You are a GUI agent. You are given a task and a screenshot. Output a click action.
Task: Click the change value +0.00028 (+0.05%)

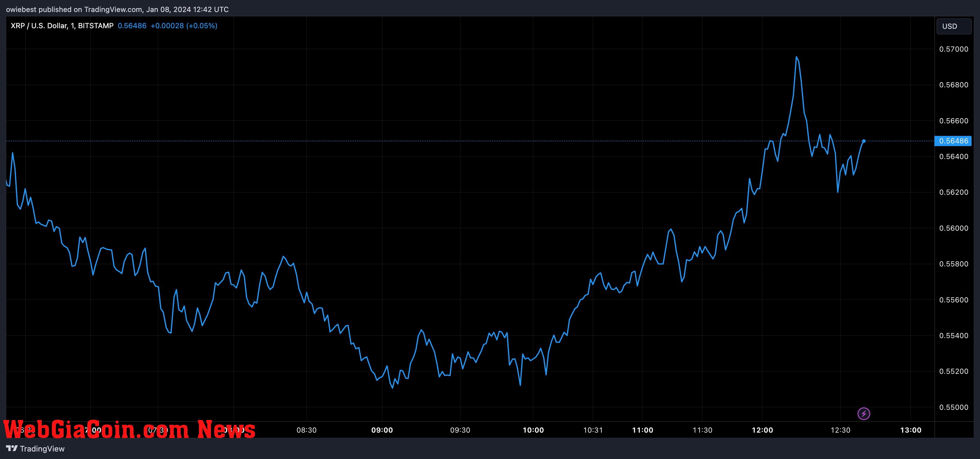(184, 25)
